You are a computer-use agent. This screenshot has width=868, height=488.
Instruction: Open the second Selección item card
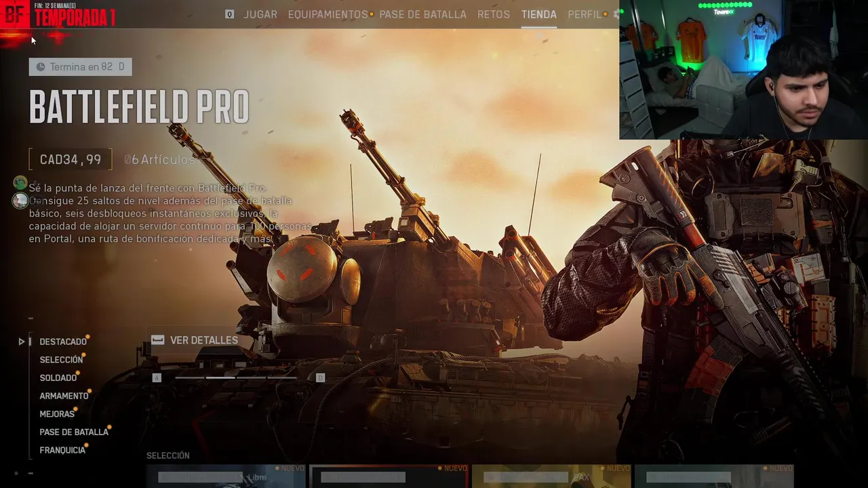pos(389,476)
